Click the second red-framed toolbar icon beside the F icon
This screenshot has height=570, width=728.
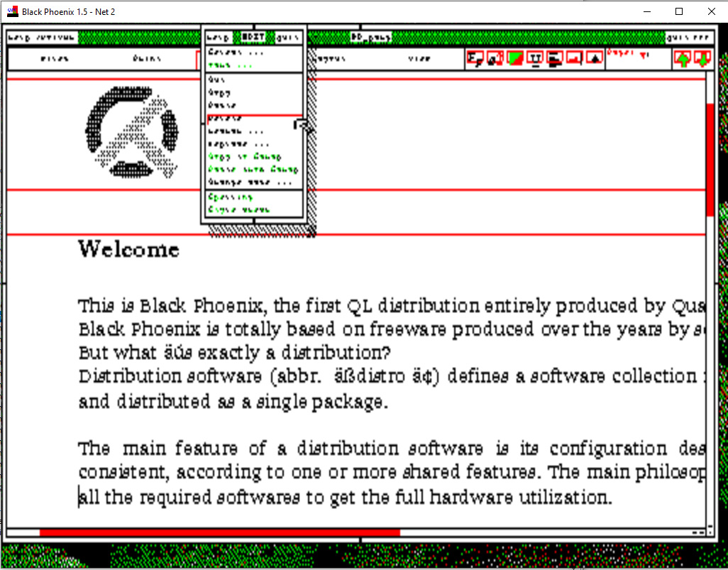(x=495, y=58)
